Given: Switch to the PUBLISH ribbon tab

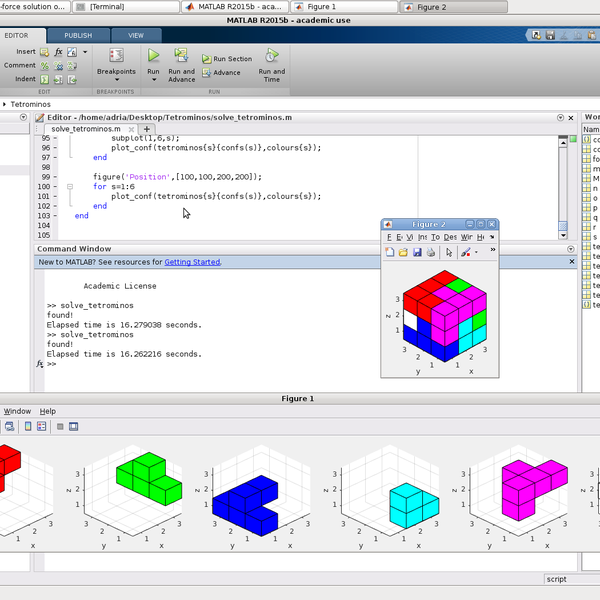Looking at the screenshot, I should pyautogui.click(x=78, y=35).
